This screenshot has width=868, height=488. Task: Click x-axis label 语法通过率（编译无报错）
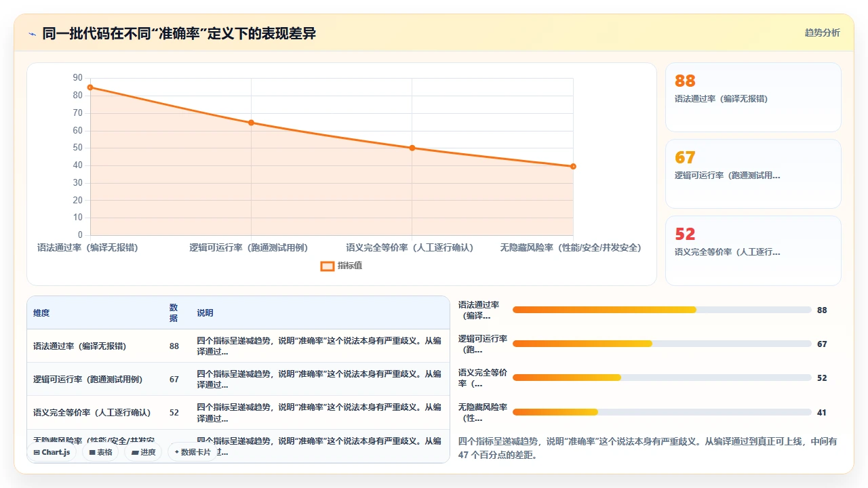[x=87, y=248]
